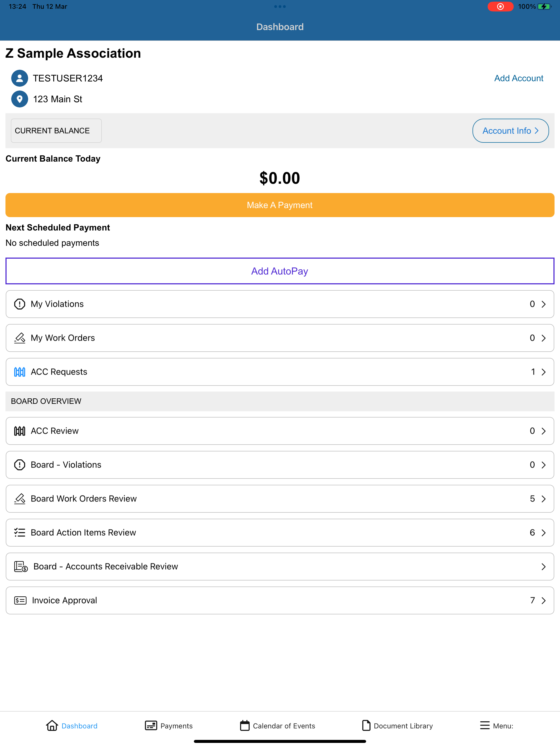Open the Document Library tab
The image size is (560, 747).
pyautogui.click(x=397, y=725)
